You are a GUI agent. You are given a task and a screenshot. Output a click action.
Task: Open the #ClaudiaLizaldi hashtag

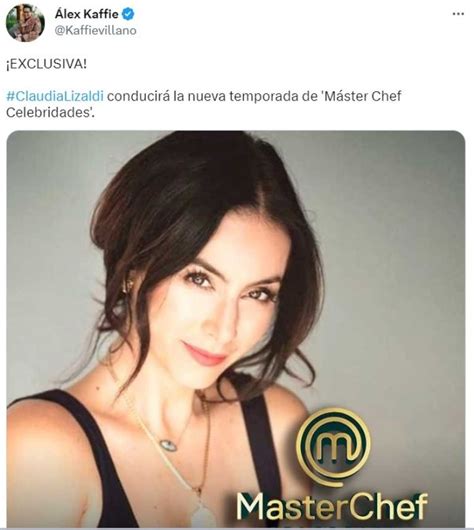(55, 96)
